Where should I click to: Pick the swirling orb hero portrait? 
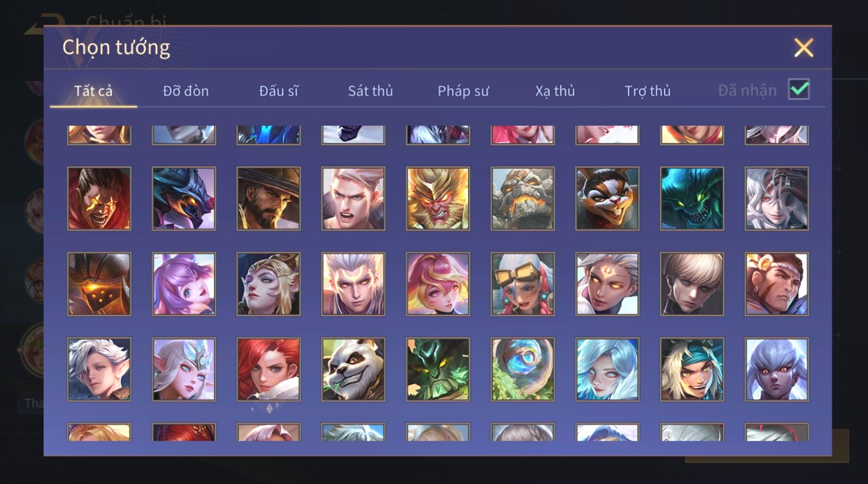click(523, 369)
